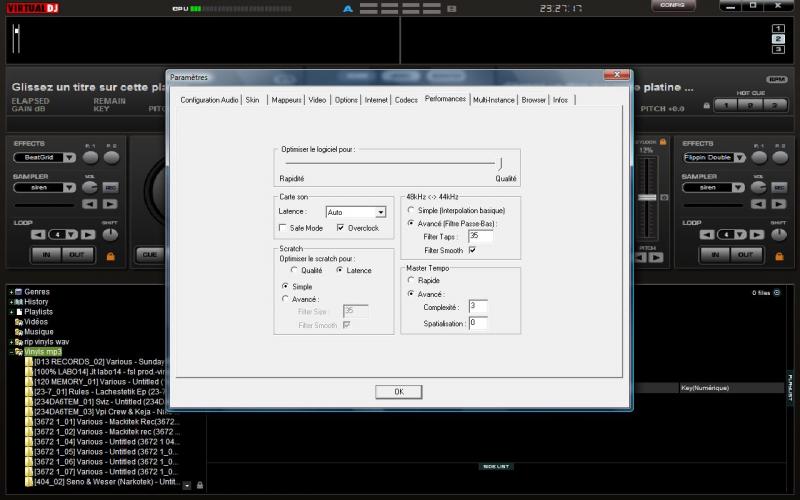Expand the History tree node
The width and height of the screenshot is (800, 500).
click(11, 302)
